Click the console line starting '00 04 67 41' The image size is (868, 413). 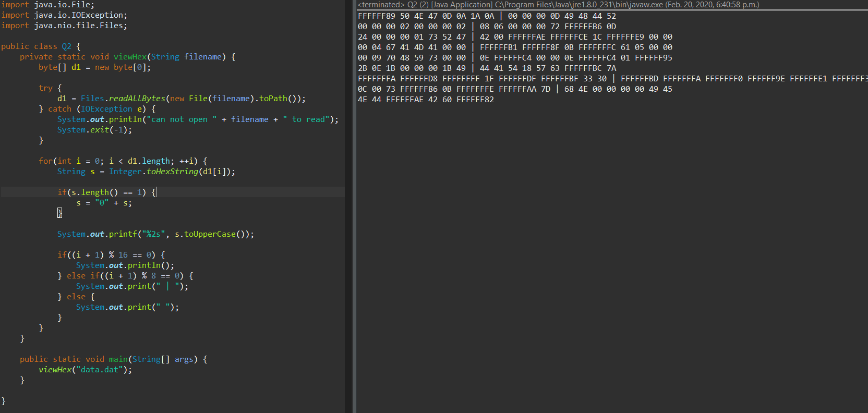coord(515,47)
